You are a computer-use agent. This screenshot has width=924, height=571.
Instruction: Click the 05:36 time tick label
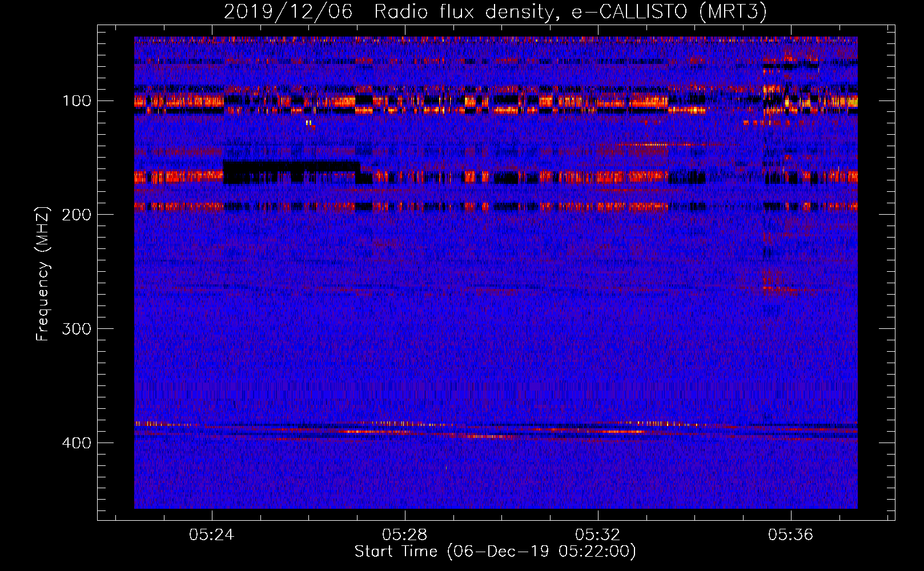click(x=790, y=535)
